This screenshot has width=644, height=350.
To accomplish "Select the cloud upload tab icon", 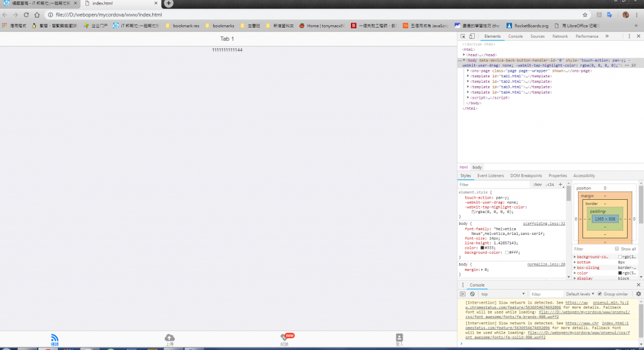I will [170, 337].
